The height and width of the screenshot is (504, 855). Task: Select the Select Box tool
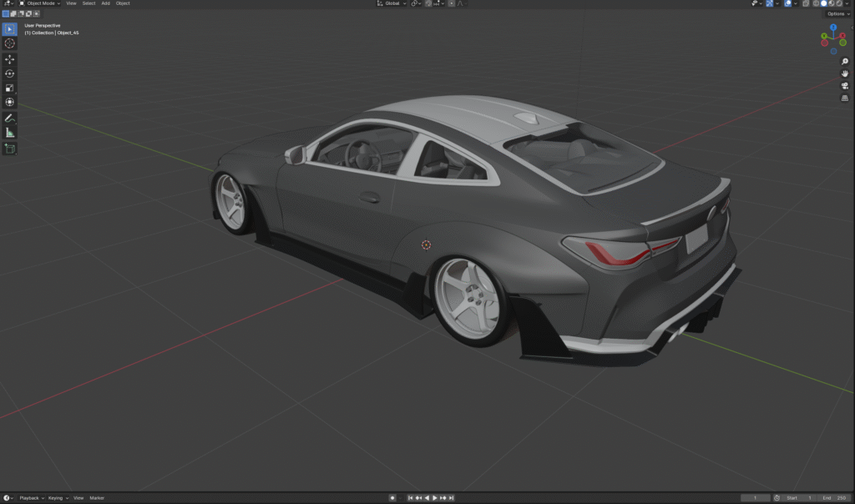[x=10, y=29]
